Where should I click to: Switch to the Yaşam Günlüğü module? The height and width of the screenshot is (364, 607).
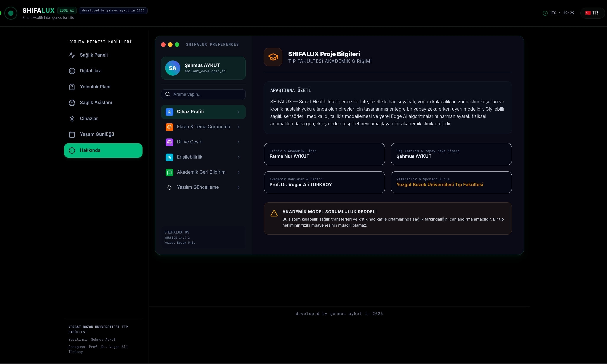tap(103, 134)
